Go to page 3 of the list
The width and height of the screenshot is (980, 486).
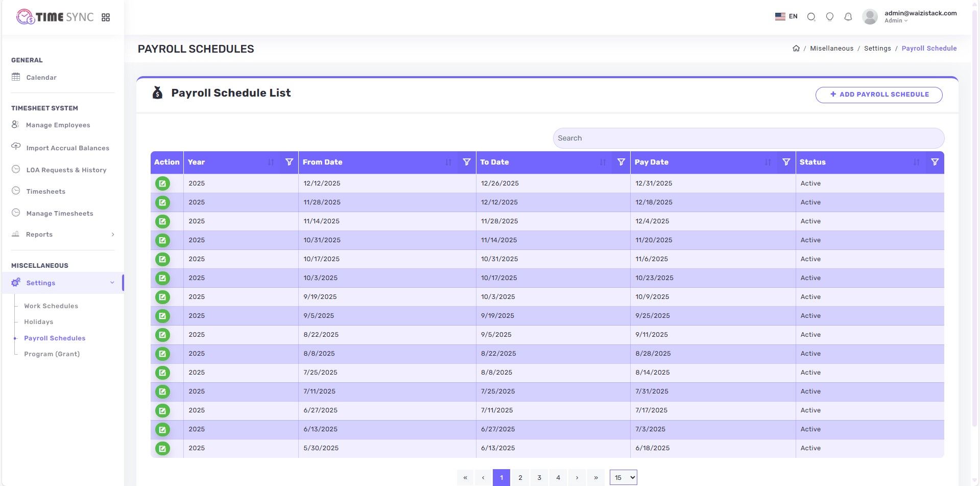(539, 477)
